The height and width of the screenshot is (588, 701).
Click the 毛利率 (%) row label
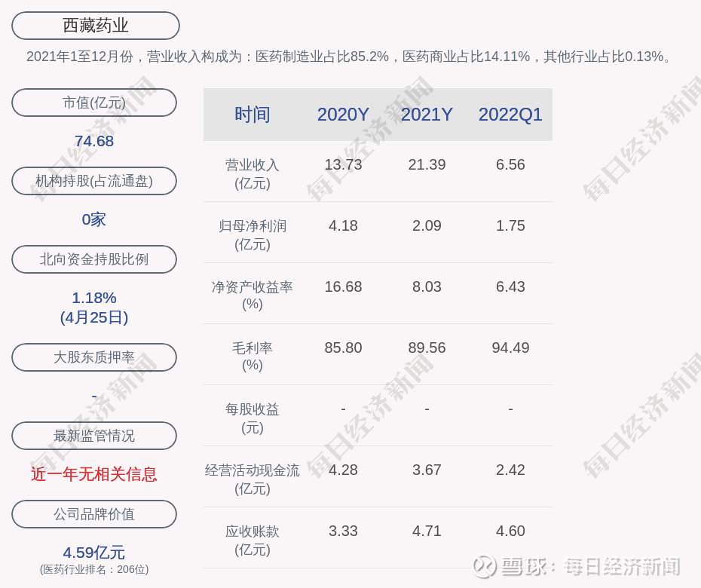click(x=253, y=357)
